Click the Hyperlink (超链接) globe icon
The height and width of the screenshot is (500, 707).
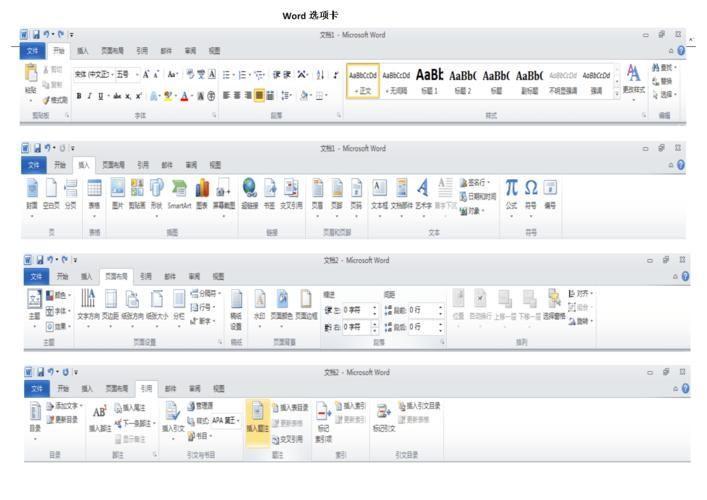[249, 188]
